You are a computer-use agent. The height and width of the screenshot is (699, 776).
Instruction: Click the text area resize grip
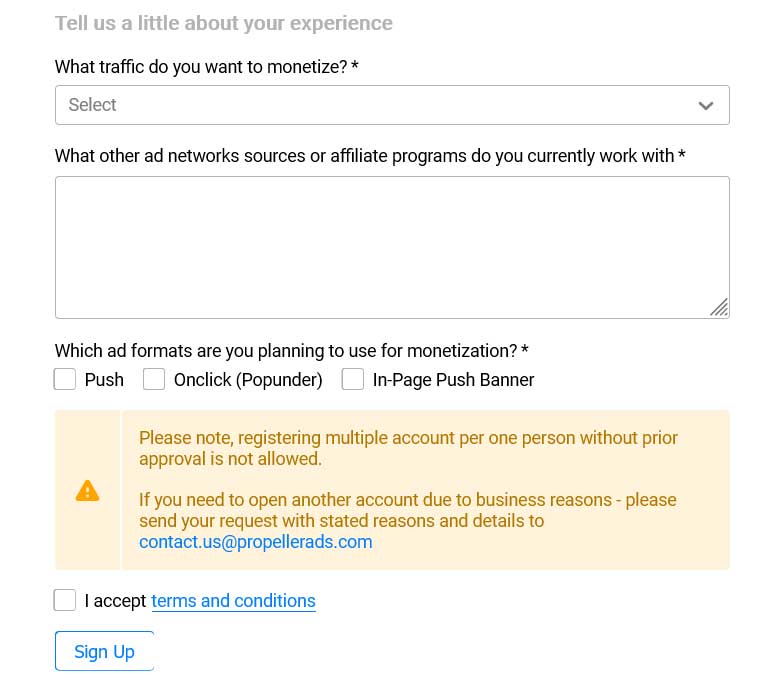[719, 307]
